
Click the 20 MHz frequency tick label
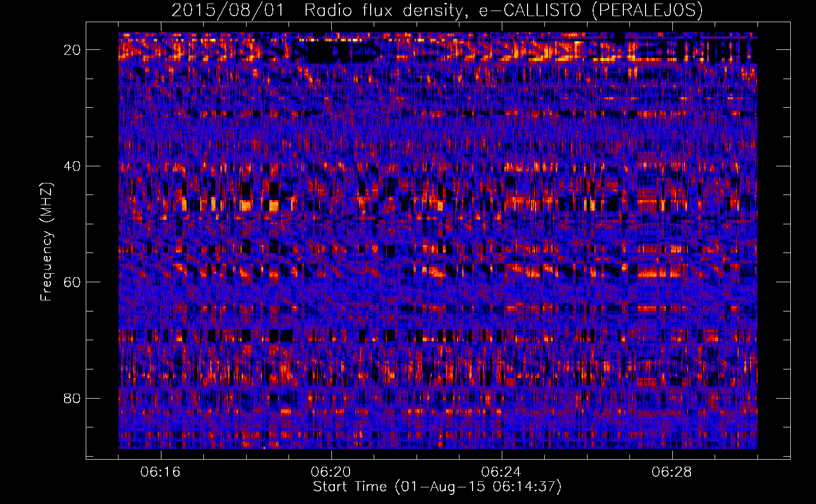72,50
